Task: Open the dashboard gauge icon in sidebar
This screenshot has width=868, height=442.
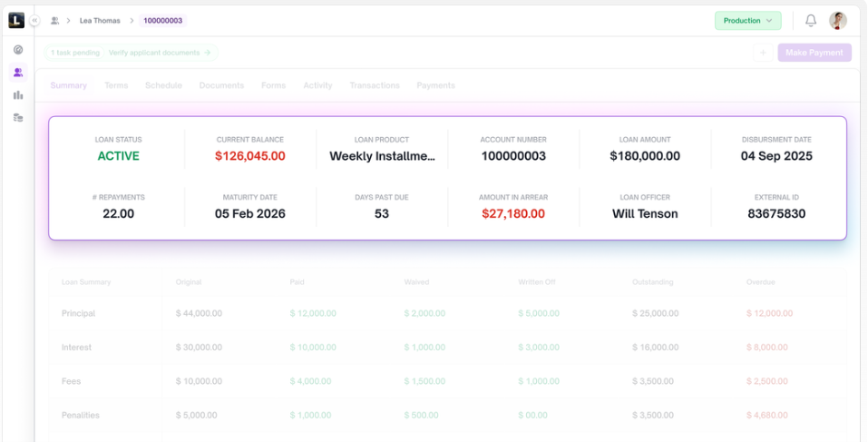Action: tap(18, 50)
